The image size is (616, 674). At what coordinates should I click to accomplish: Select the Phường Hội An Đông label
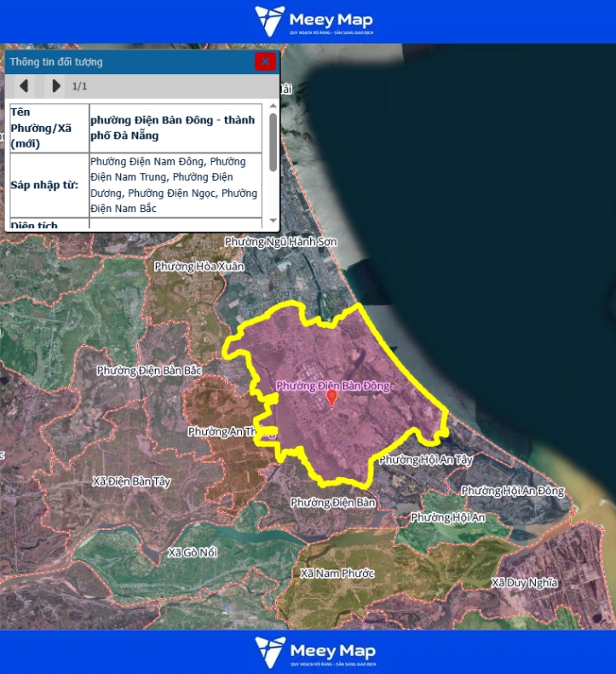pos(512,491)
